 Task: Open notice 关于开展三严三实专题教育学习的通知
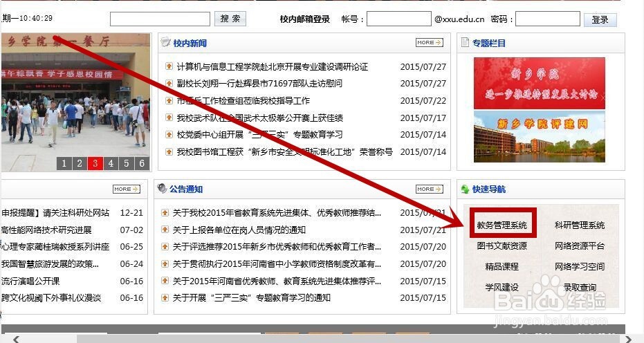[251, 297]
